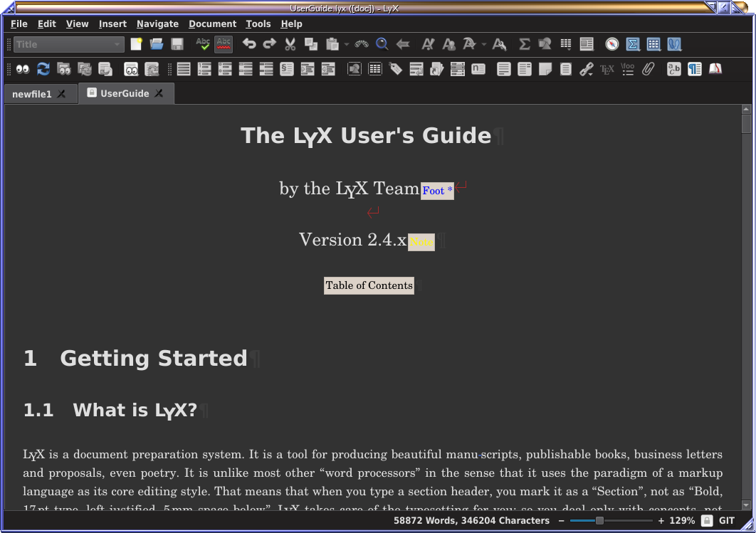Insert a section symbol heading
This screenshot has width=756, height=533.
[287, 69]
